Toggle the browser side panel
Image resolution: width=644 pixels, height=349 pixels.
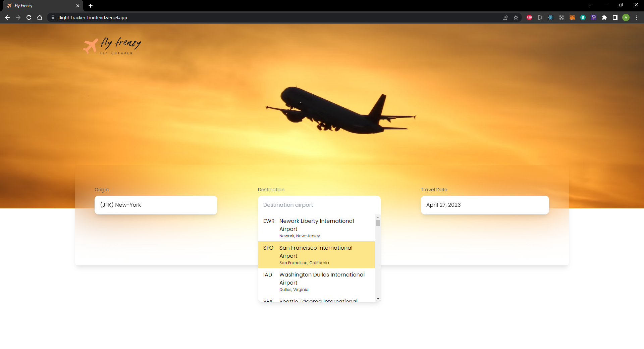click(615, 17)
